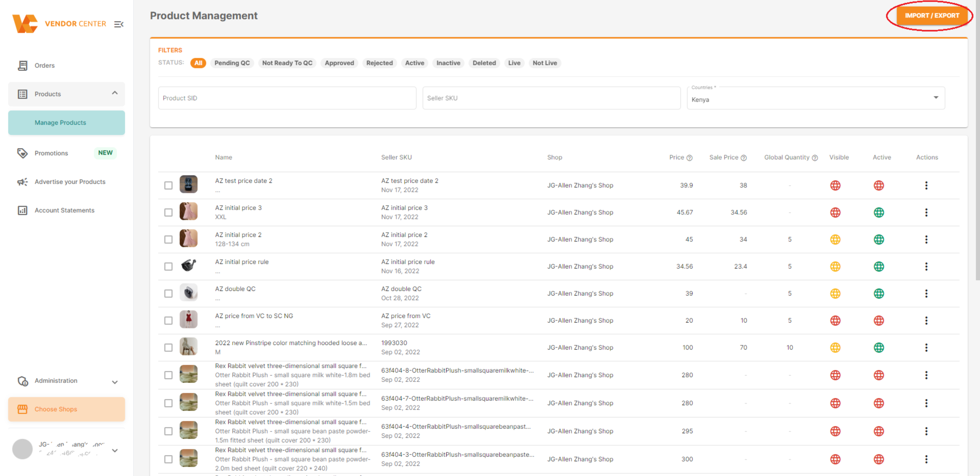Click the Account Statements chart icon
Screen dimensions: 980x476
[x=22, y=210]
